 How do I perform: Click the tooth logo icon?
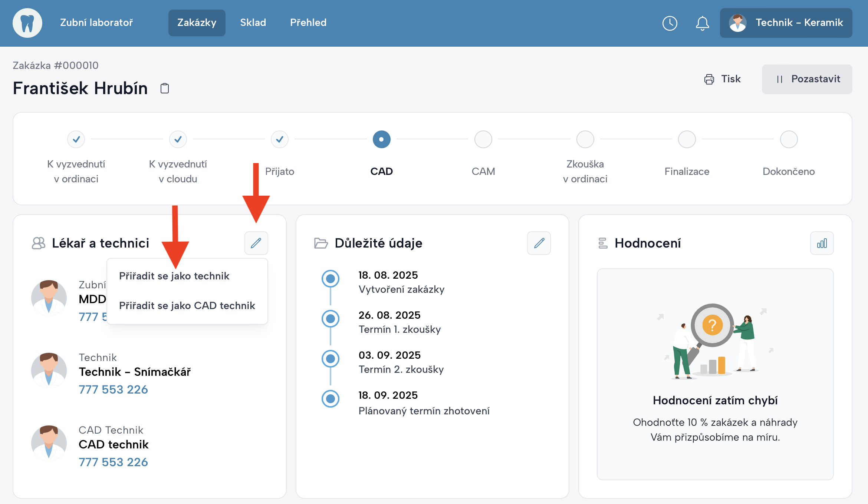point(27,23)
